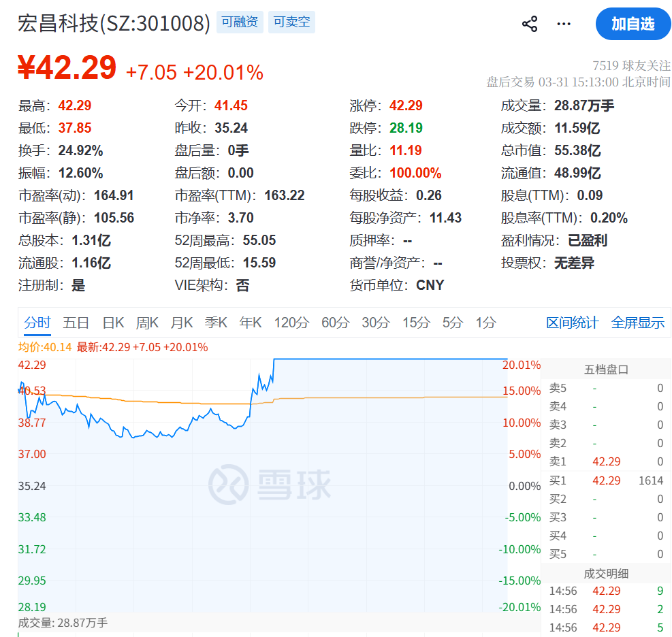Screen dimensions: 672x637
Task: Click the 可卖空 label
Action: 291,22
